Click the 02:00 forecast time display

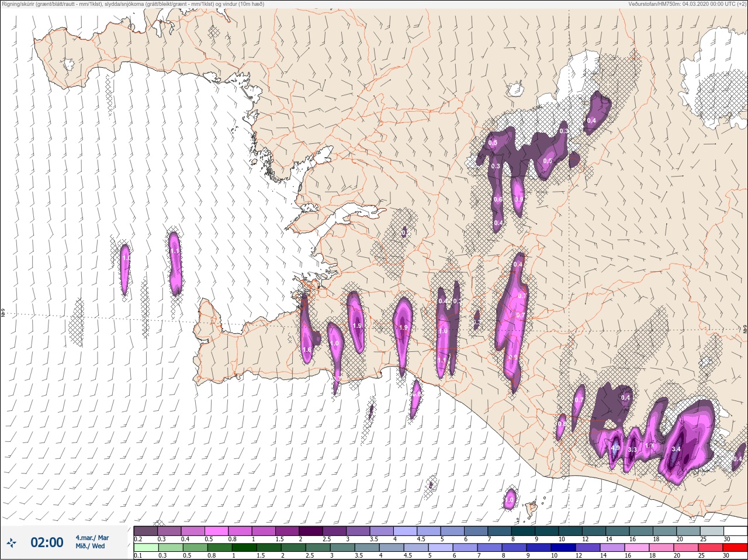47,542
